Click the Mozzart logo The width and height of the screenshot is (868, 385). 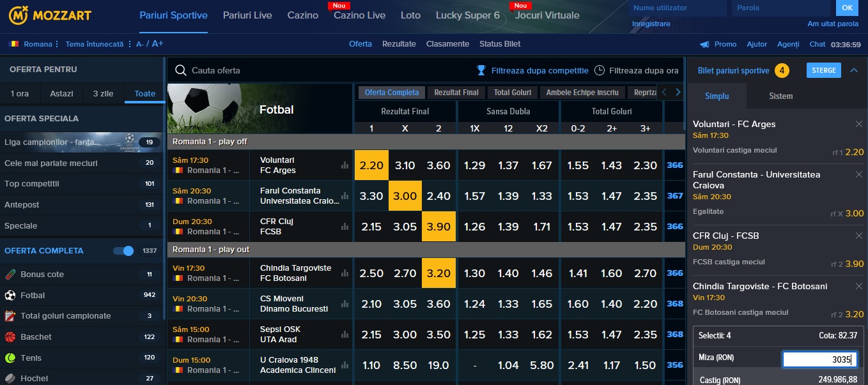(x=50, y=15)
